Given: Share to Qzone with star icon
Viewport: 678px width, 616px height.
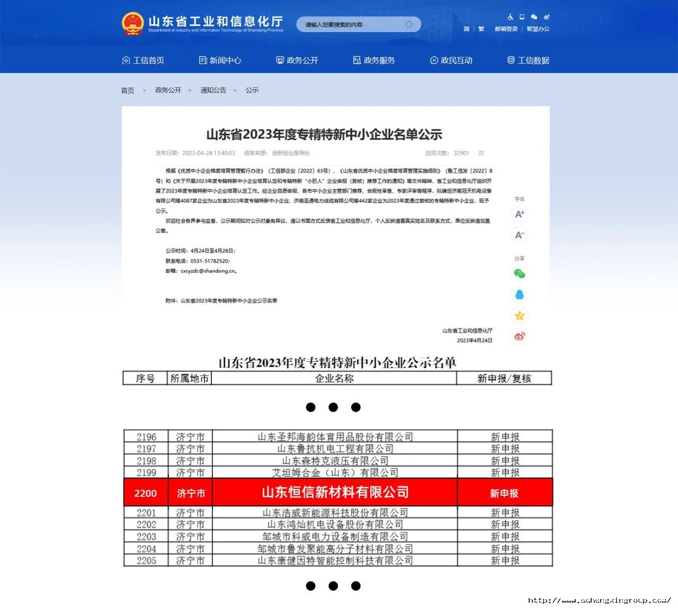Looking at the screenshot, I should 520,316.
